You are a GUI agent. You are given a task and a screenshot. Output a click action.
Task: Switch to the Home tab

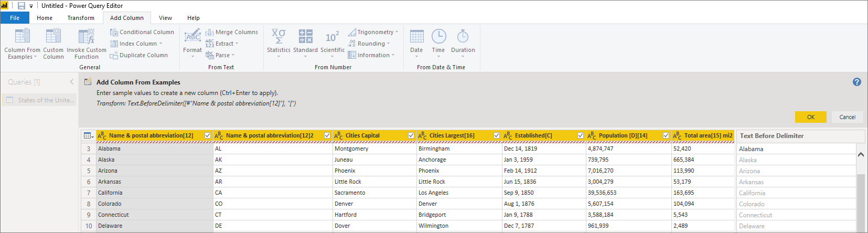pos(45,18)
